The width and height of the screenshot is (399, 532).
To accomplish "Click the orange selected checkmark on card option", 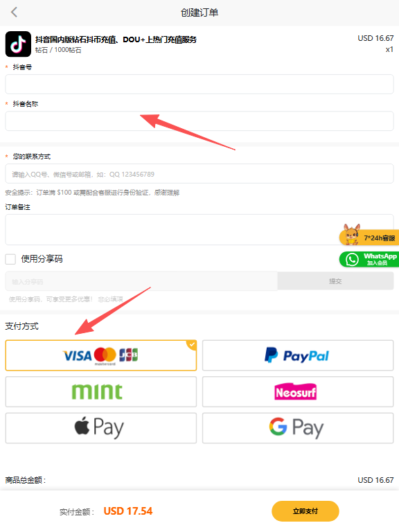I will click(192, 345).
